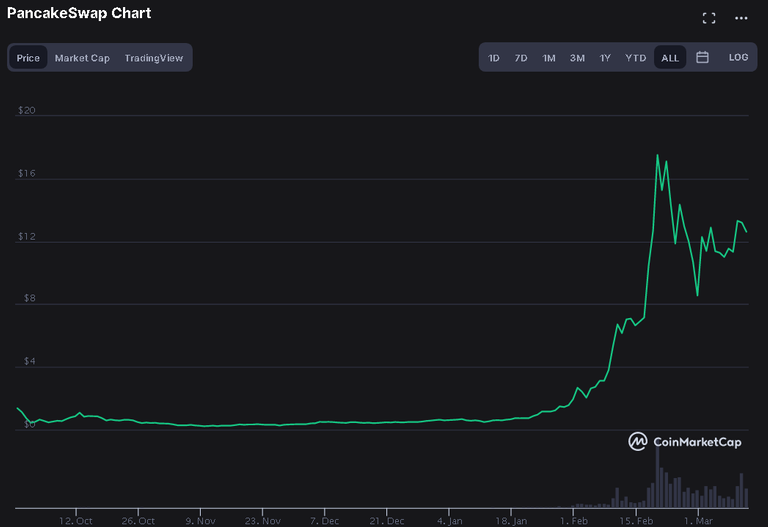Click the 26. Oct date label
This screenshot has height=527, width=768.
pyautogui.click(x=138, y=521)
